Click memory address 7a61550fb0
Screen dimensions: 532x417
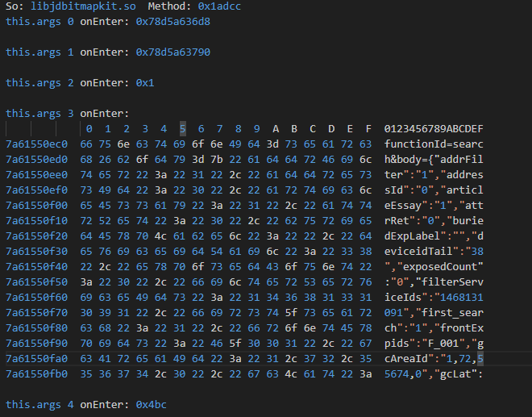click(x=37, y=373)
